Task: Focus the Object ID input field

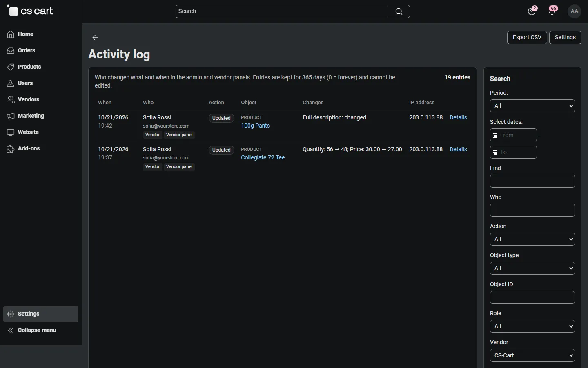Action: pos(532,297)
